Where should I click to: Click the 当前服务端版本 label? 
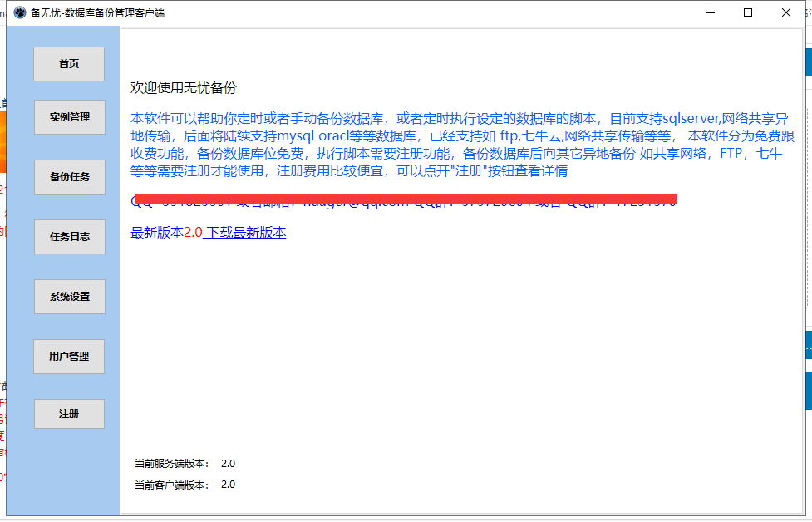pos(172,464)
